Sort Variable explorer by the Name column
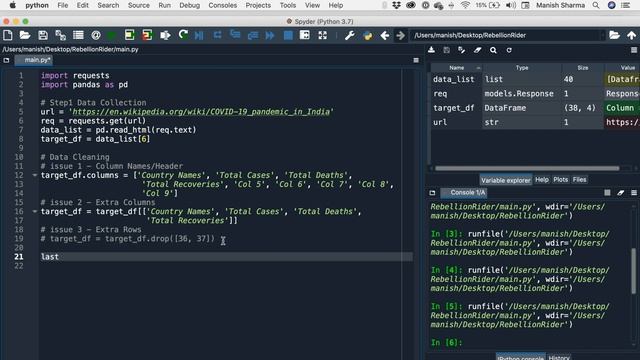Screen dimensions: 640x360 tap(457, 68)
